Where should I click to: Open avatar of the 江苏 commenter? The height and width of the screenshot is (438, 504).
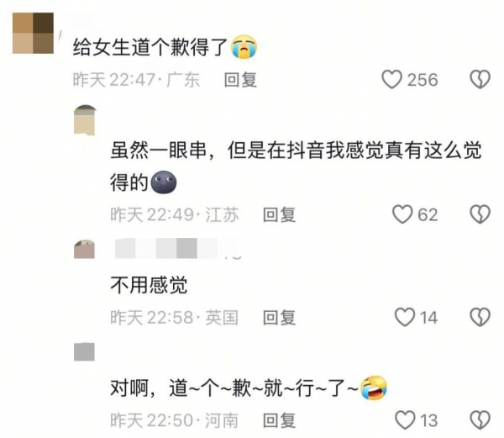[85, 120]
